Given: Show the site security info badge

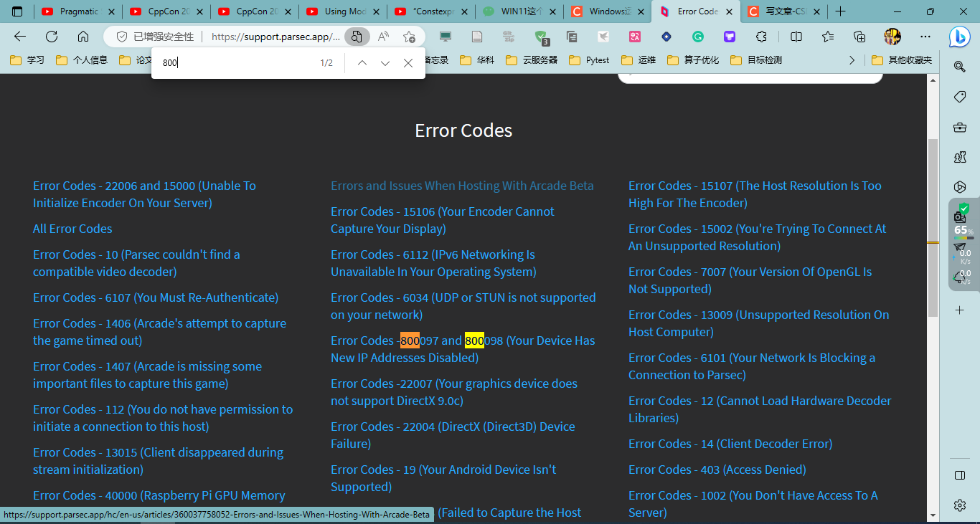Looking at the screenshot, I should pos(155,37).
